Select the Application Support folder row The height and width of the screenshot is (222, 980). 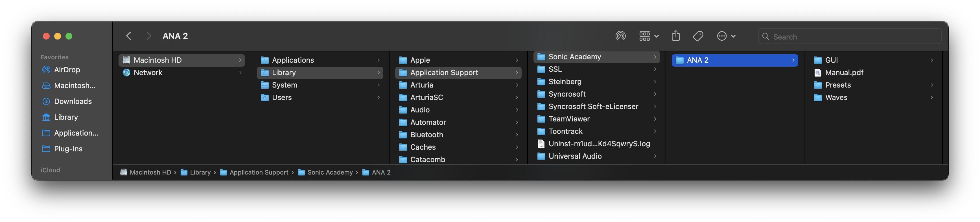click(458, 73)
